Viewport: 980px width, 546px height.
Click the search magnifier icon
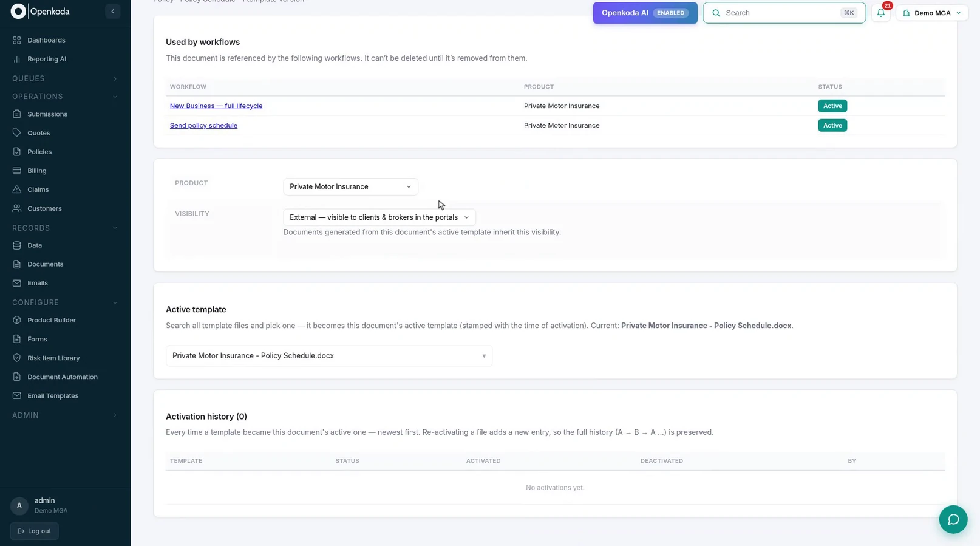coord(716,13)
